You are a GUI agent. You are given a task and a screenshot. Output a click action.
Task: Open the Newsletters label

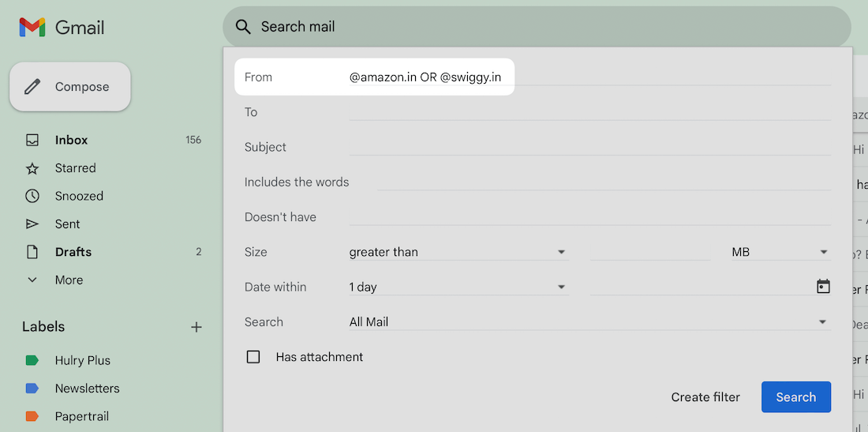[87, 389]
